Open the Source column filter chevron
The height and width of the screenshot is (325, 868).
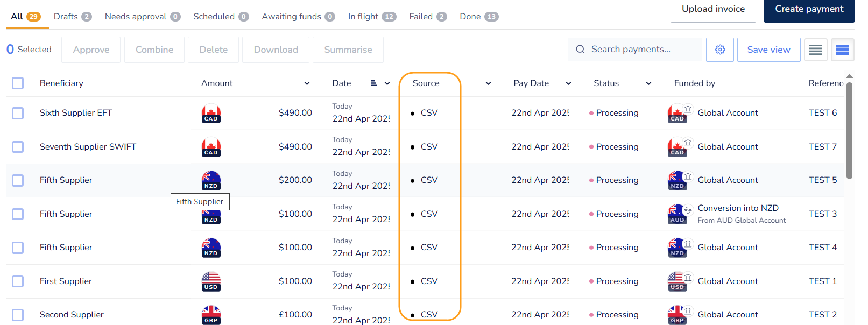tap(488, 83)
